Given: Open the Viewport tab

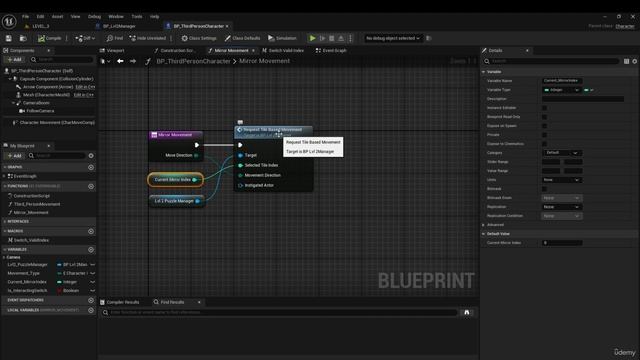Looking at the screenshot, I should pos(112,51).
